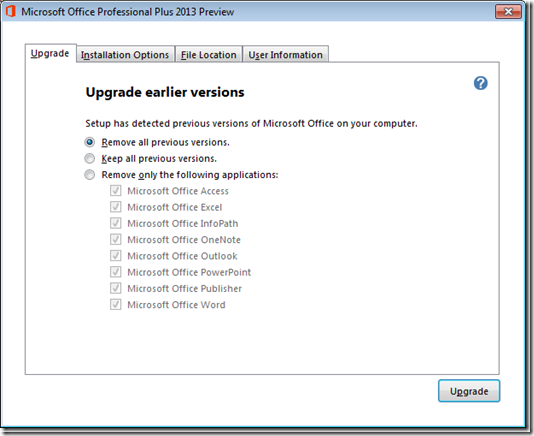Switch to the Installation Options tab
534x436 pixels.
125,54
